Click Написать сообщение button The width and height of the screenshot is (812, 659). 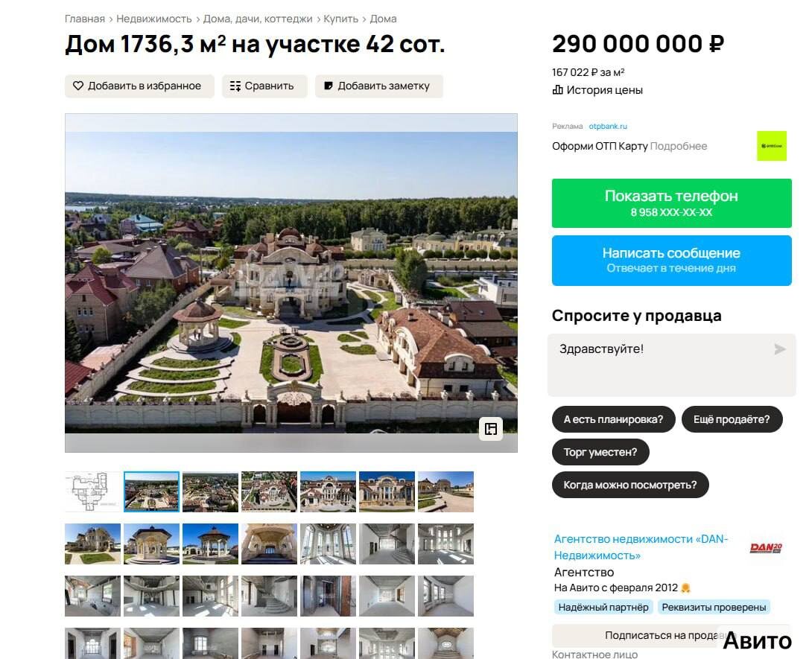click(x=672, y=261)
